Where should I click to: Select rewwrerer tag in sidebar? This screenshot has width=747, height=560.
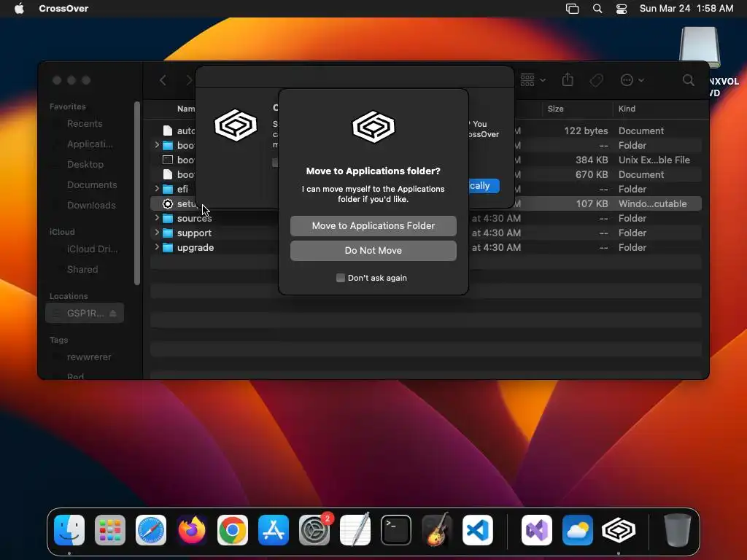(88, 357)
